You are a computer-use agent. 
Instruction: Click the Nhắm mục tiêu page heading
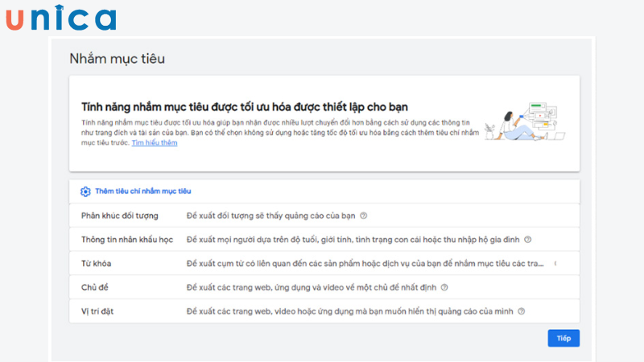pos(117,59)
